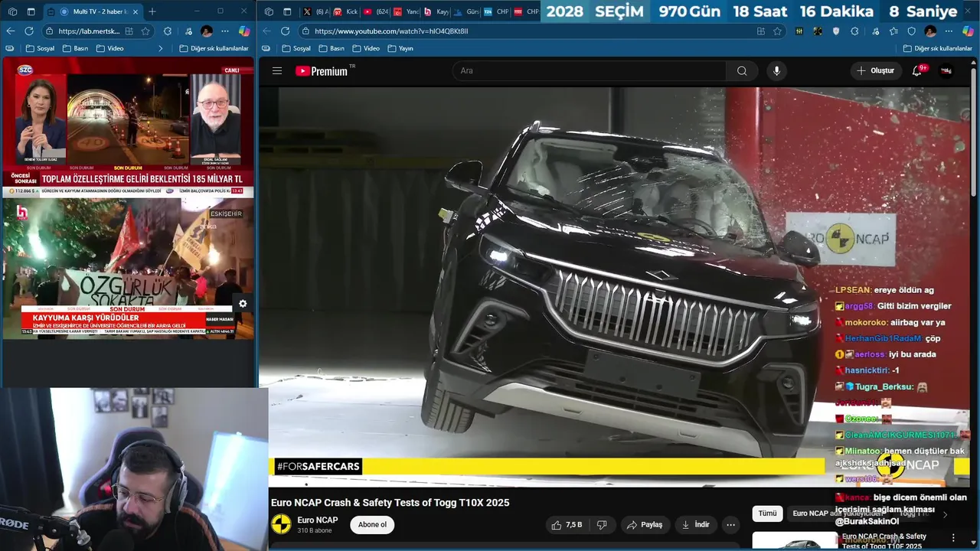The image size is (980, 551).
Task: Click the Eskişehir protest news stream
Action: click(x=128, y=268)
